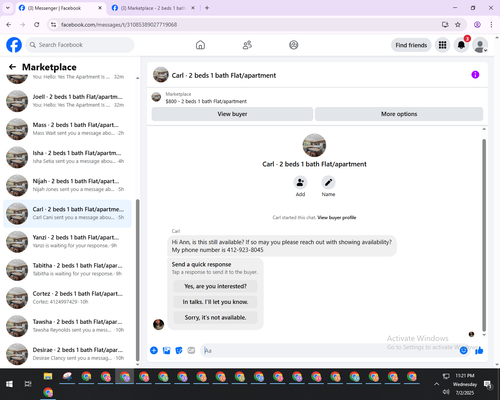Open the tab search dropdown arrow
This screenshot has height=400, width=500.
[7, 8]
